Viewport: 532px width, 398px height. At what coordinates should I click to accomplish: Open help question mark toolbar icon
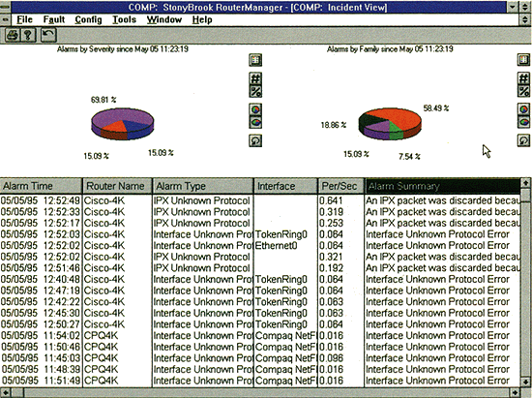[x=28, y=35]
